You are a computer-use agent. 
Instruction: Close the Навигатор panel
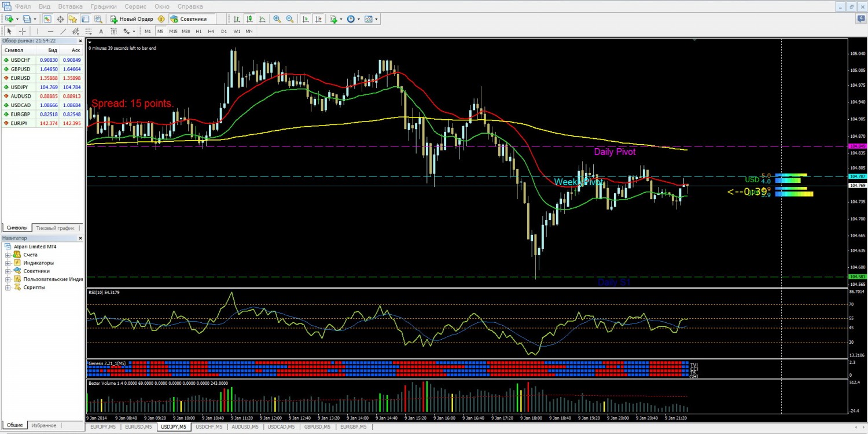pyautogui.click(x=80, y=238)
